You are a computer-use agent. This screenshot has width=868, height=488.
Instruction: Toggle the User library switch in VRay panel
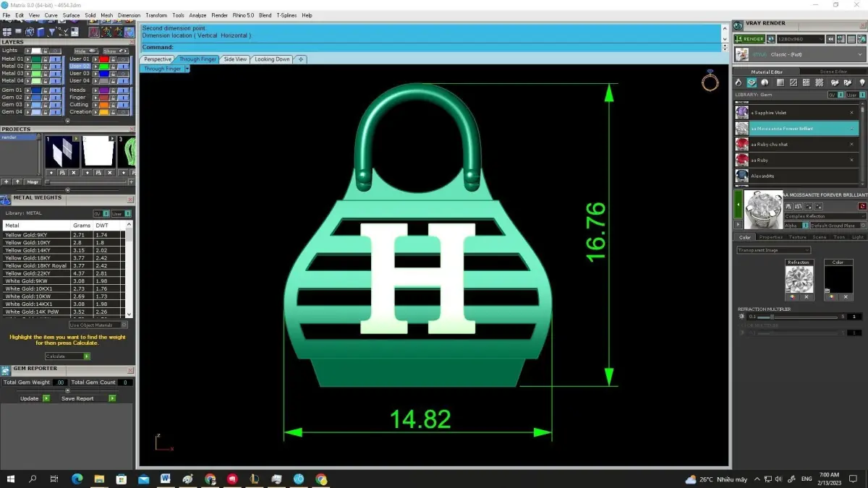[x=854, y=95]
